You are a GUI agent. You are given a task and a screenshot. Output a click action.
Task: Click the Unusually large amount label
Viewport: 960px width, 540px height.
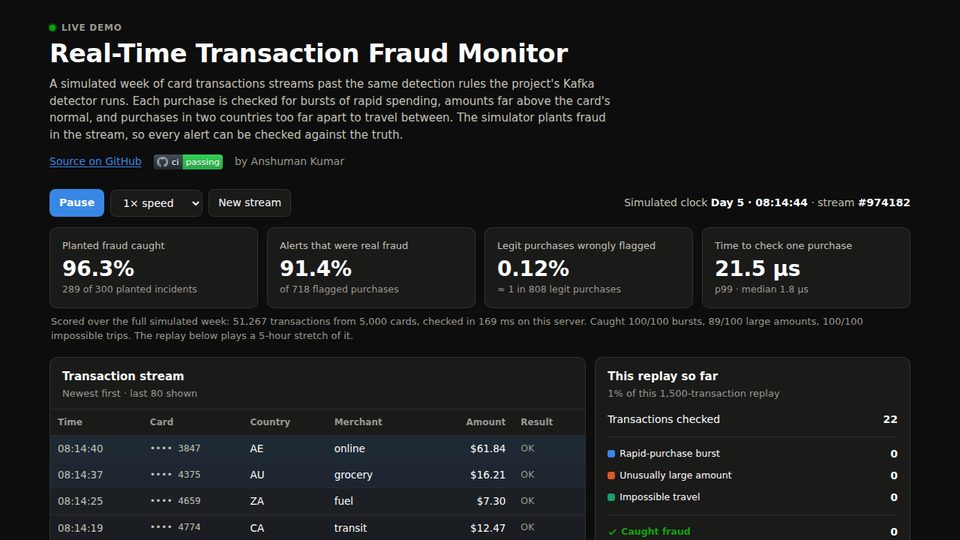tap(675, 475)
